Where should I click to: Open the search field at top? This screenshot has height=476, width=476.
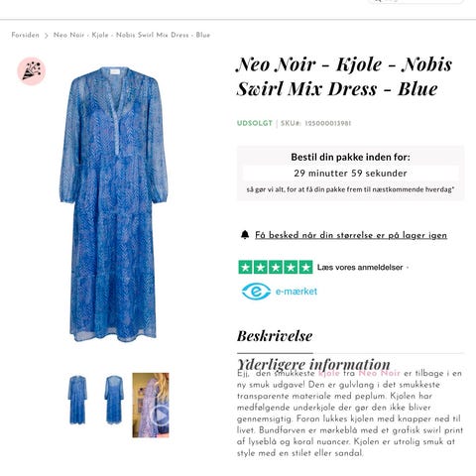(416, 1)
